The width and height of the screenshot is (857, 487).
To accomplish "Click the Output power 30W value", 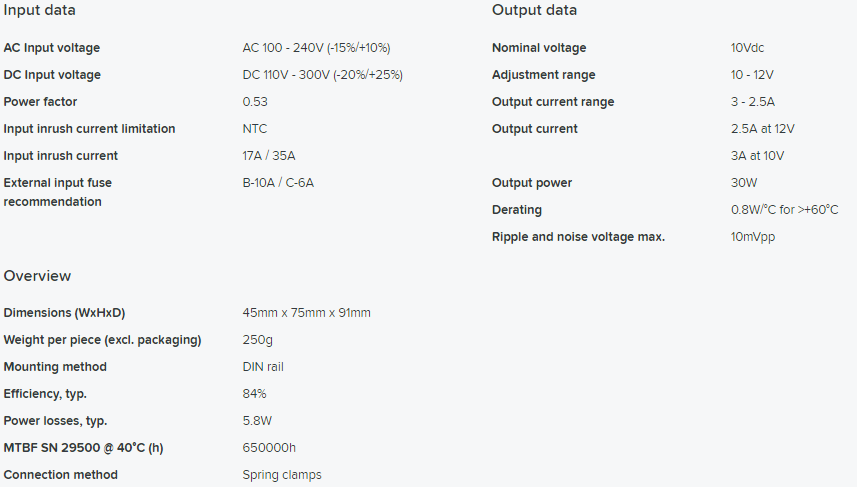I will [744, 183].
